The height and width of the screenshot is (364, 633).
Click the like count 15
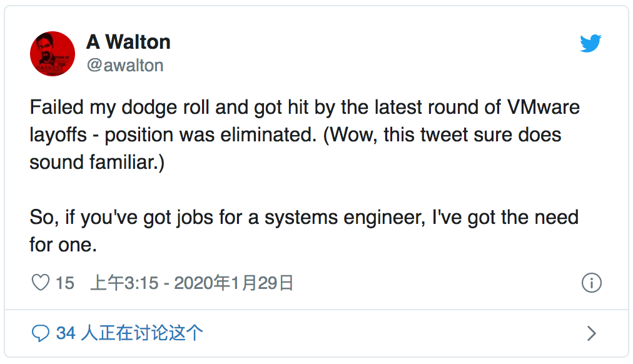click(x=64, y=283)
